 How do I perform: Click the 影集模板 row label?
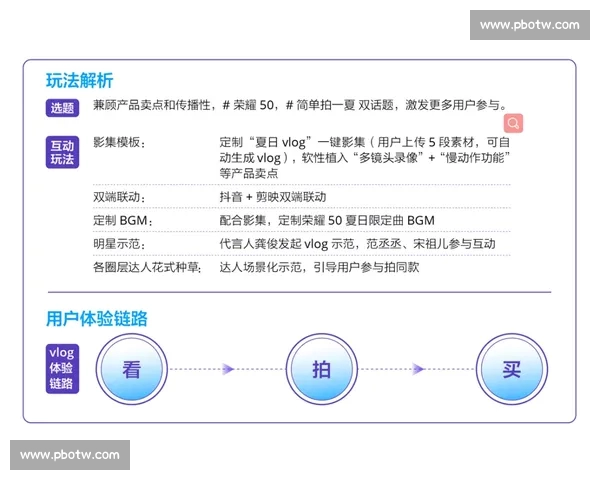click(x=119, y=142)
